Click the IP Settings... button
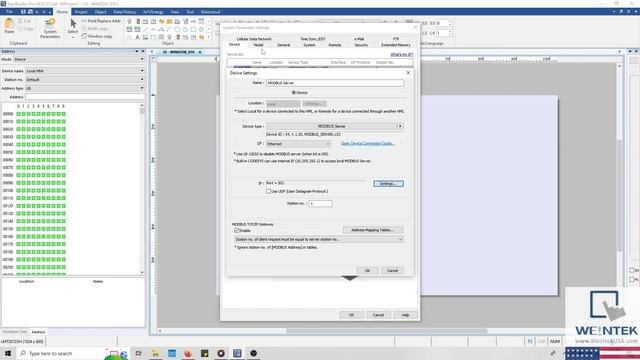 coord(389,184)
